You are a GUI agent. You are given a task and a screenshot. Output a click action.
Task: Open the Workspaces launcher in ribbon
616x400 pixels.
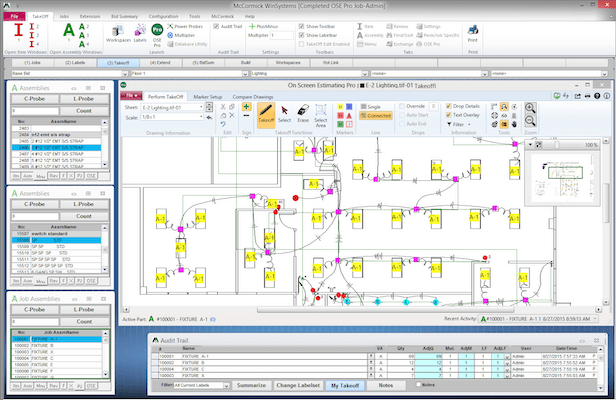pos(118,33)
